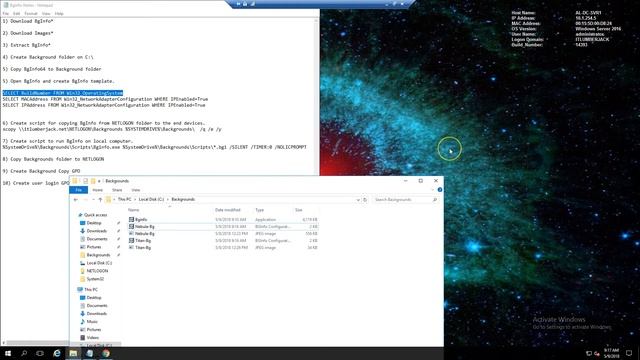Open the Notepad Format menu
Viewport: 640px width, 360px height.
tap(31, 13)
